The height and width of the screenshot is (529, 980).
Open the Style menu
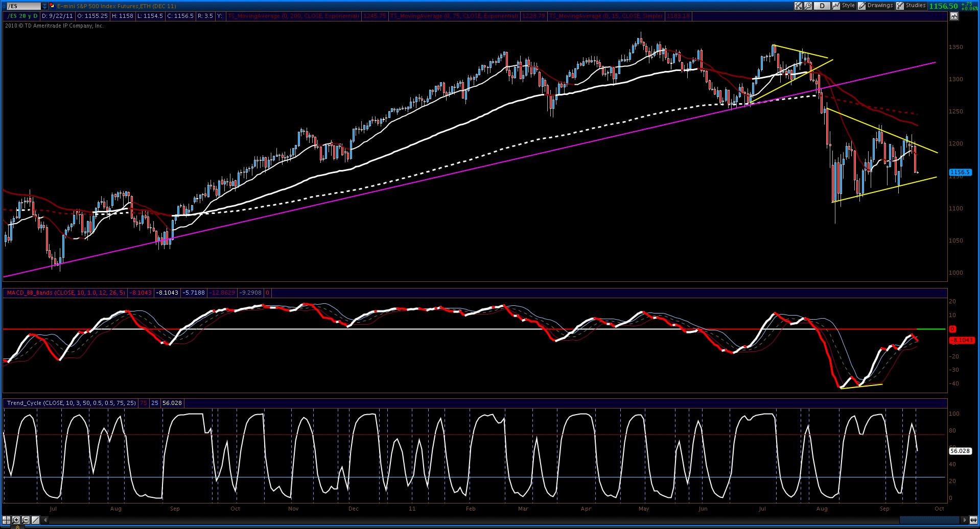[844, 6]
